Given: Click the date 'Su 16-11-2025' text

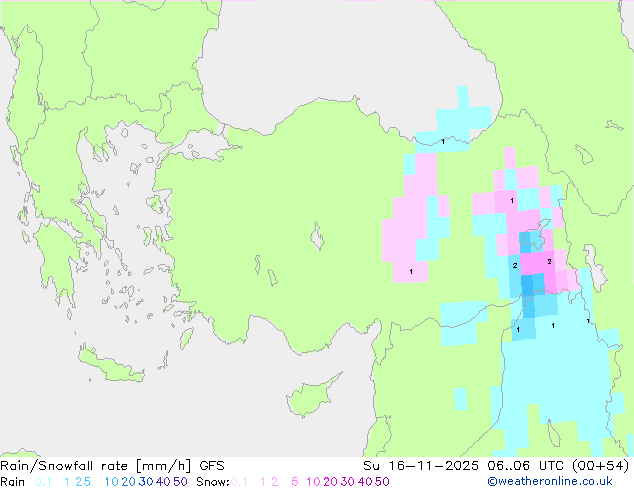Looking at the screenshot, I should click(x=421, y=466).
